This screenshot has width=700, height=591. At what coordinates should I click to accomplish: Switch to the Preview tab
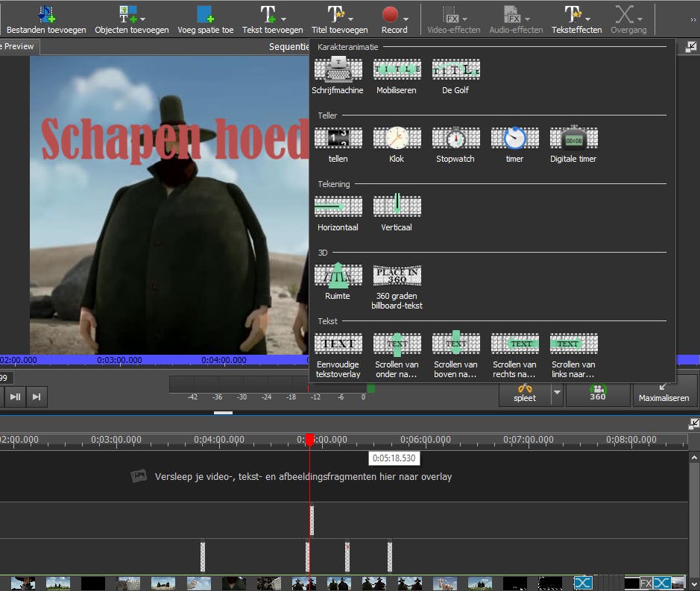click(19, 46)
